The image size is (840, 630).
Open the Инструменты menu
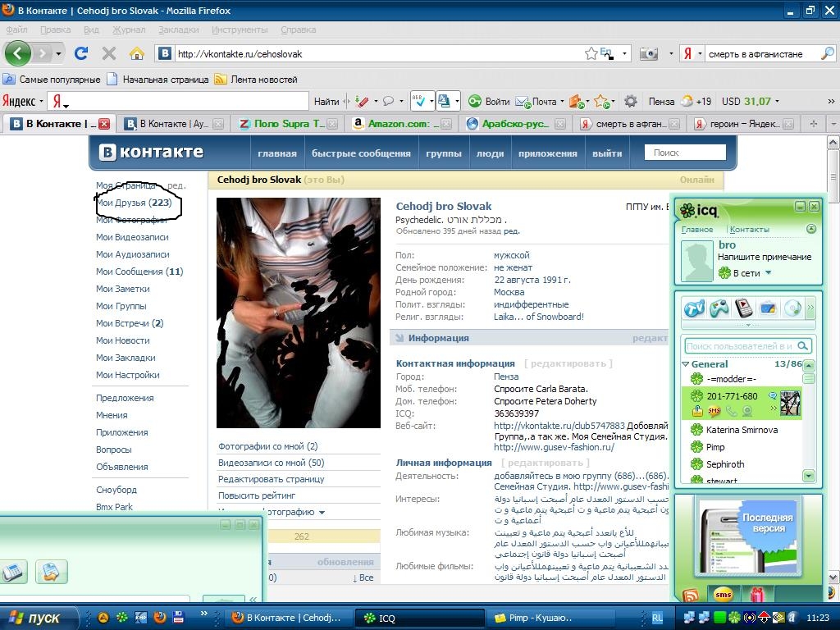(x=240, y=30)
